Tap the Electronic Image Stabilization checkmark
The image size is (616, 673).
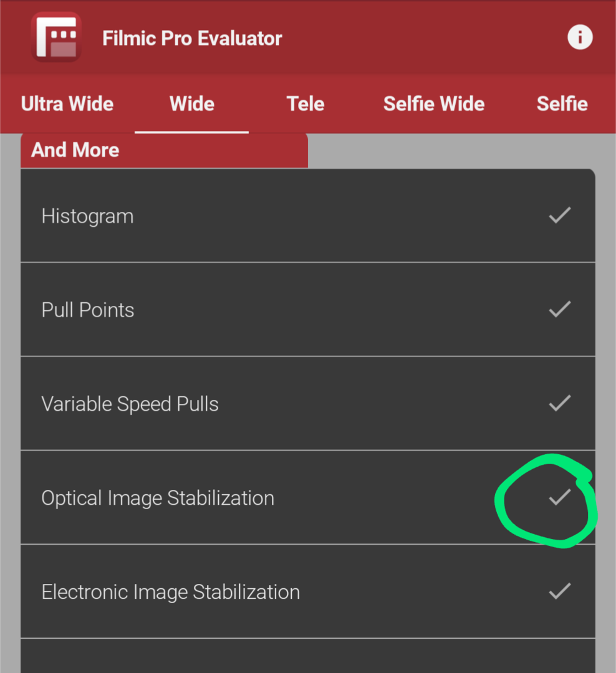coord(559,591)
